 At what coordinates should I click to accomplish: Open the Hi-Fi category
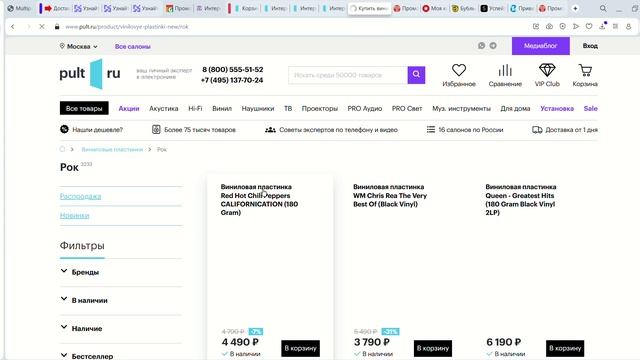click(195, 109)
